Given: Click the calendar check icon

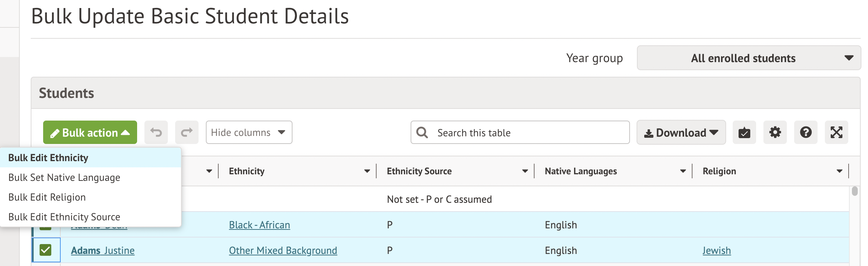Looking at the screenshot, I should coord(744,132).
